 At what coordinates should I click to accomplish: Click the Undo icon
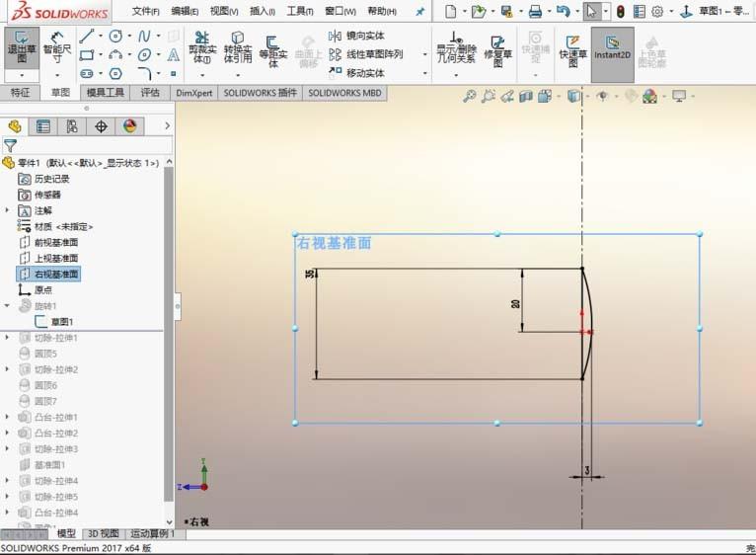pyautogui.click(x=564, y=11)
